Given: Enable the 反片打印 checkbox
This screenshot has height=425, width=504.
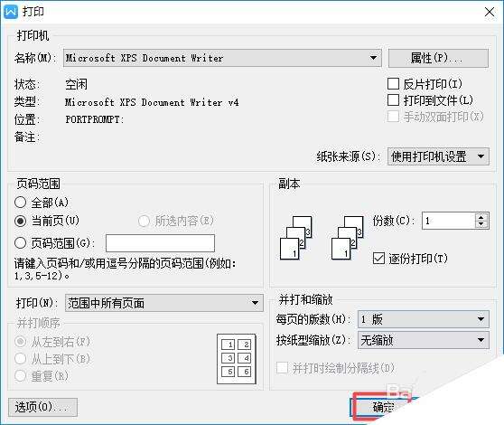Looking at the screenshot, I should pyautogui.click(x=394, y=84).
